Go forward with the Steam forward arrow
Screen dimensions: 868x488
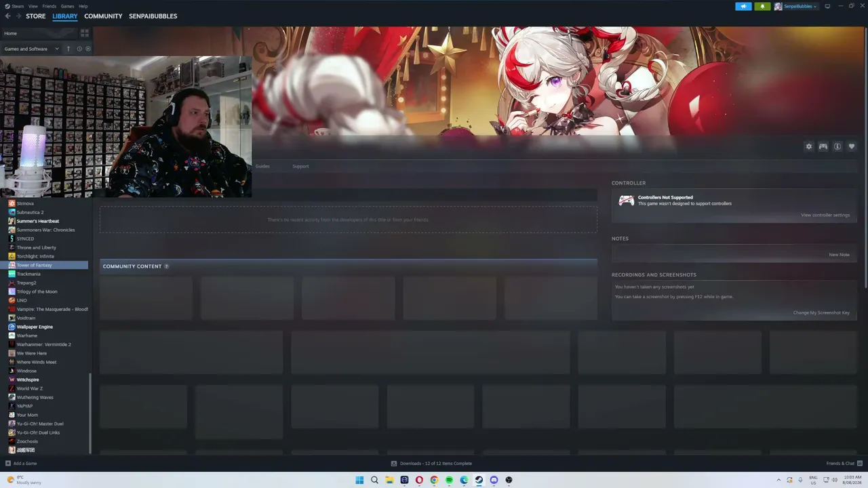click(x=18, y=16)
